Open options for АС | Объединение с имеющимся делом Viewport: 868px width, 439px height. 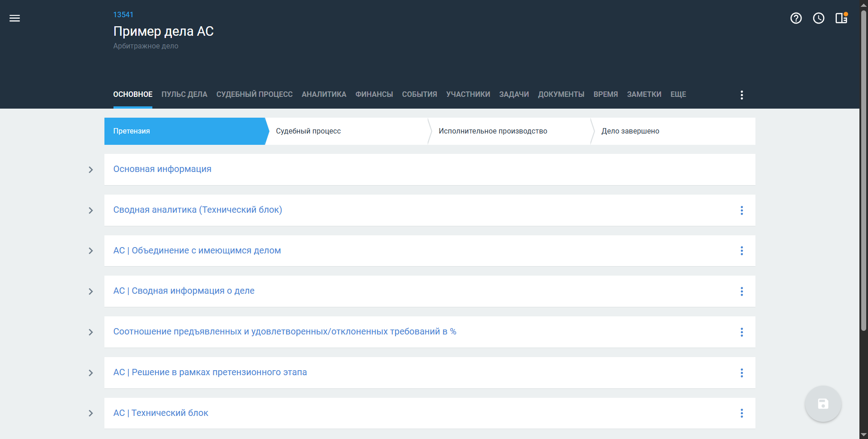pyautogui.click(x=741, y=251)
